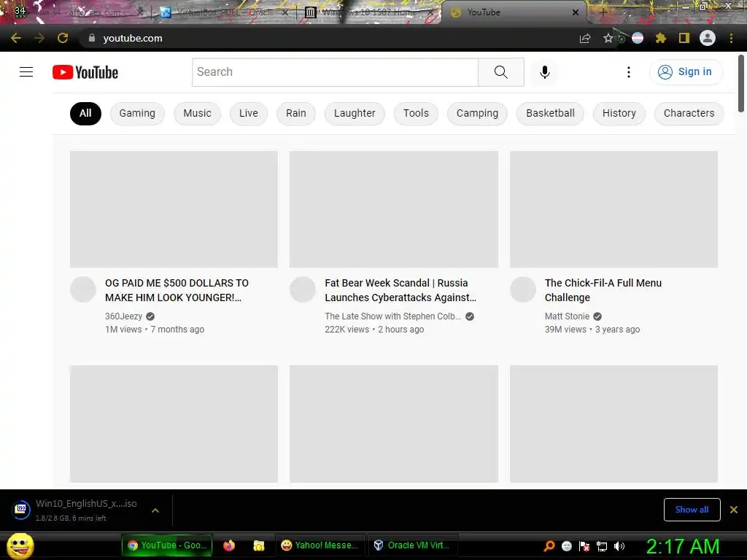Click the striped flag extension icon
This screenshot has width=747, height=560.
pyautogui.click(x=638, y=38)
